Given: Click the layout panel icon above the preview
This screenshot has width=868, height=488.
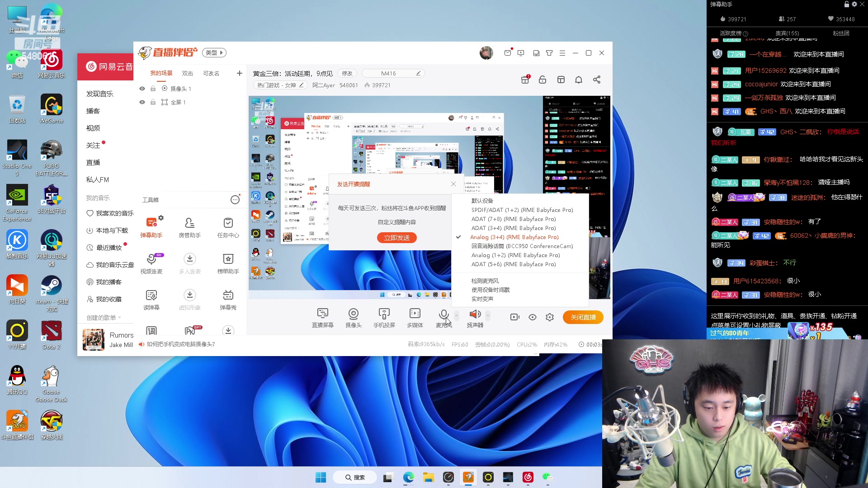Looking at the screenshot, I should point(561,80).
